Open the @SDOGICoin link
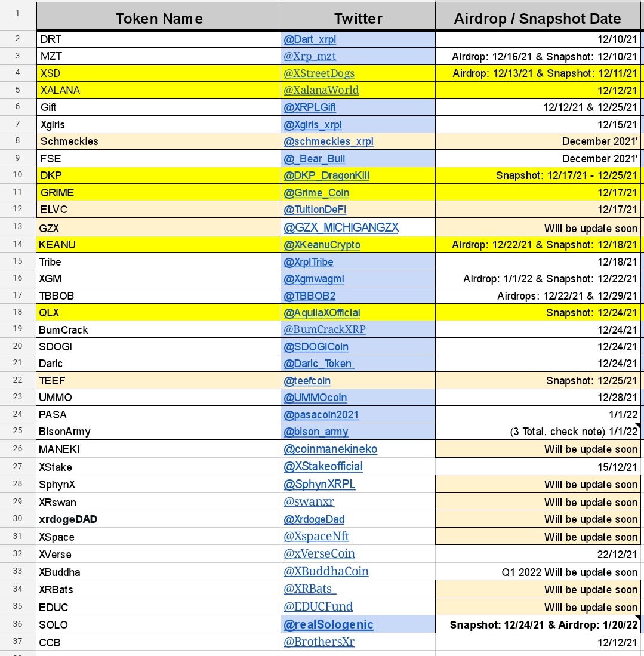This screenshot has width=644, height=656. click(x=316, y=346)
